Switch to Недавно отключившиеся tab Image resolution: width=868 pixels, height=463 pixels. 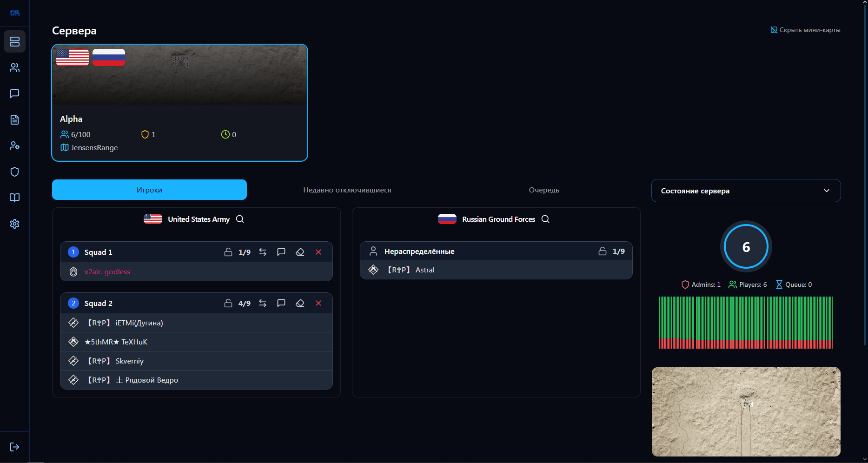coord(347,190)
